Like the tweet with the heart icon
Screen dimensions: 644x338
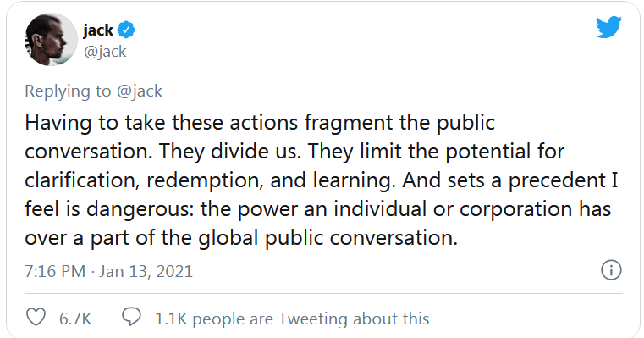coord(36,317)
